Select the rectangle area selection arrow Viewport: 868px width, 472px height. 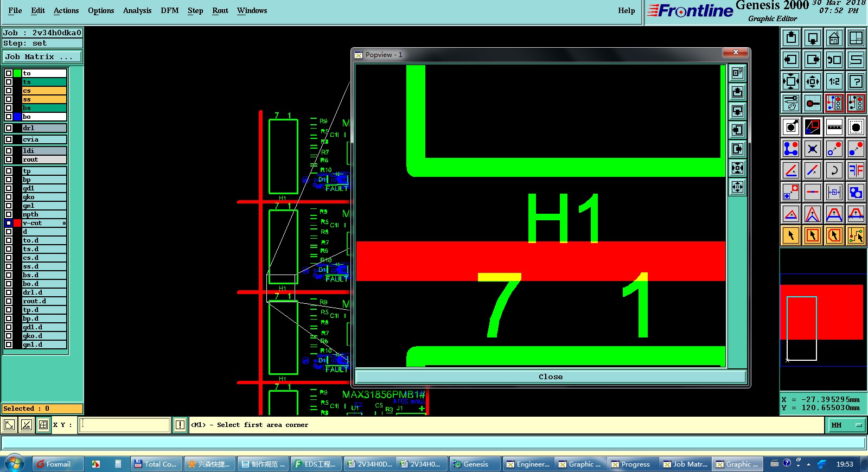point(813,235)
